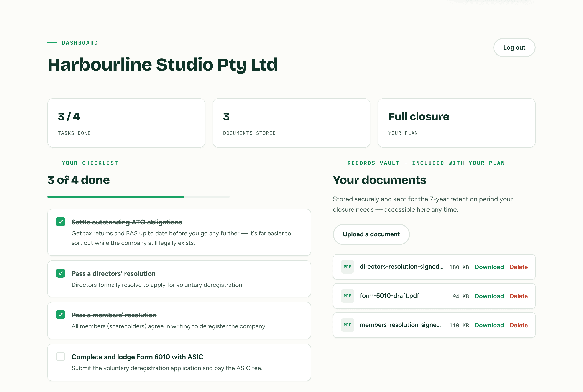Click the Settle outstanding ATO obligations title
This screenshot has height=392, width=583.
(x=127, y=222)
